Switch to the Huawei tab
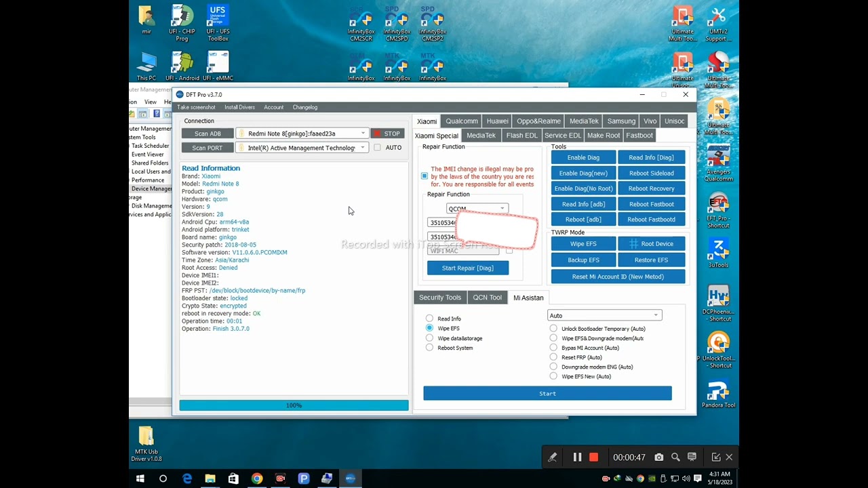Screen dimensions: 868x488 (x=497, y=121)
